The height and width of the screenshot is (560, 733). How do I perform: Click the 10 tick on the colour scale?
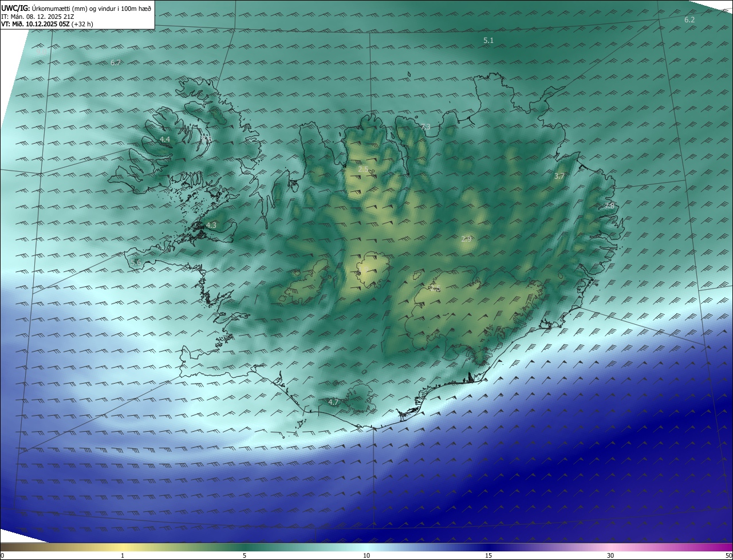coord(366,555)
